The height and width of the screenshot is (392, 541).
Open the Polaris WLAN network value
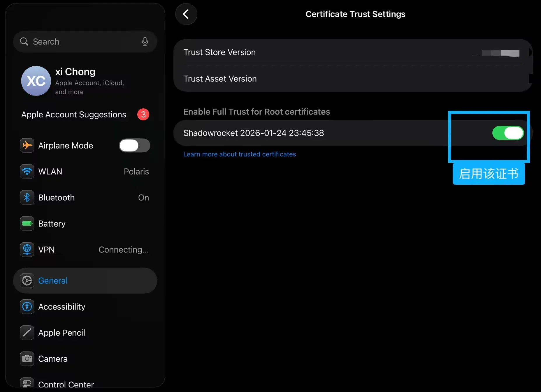136,172
